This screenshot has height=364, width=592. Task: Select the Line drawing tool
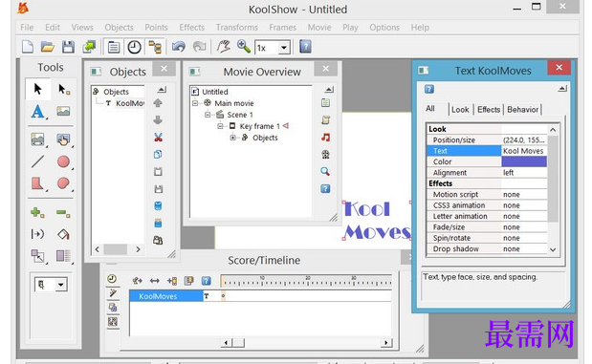click(37, 161)
